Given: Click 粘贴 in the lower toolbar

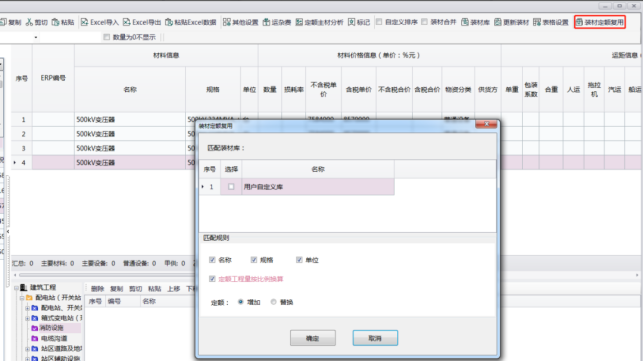Looking at the screenshot, I should tap(155, 289).
